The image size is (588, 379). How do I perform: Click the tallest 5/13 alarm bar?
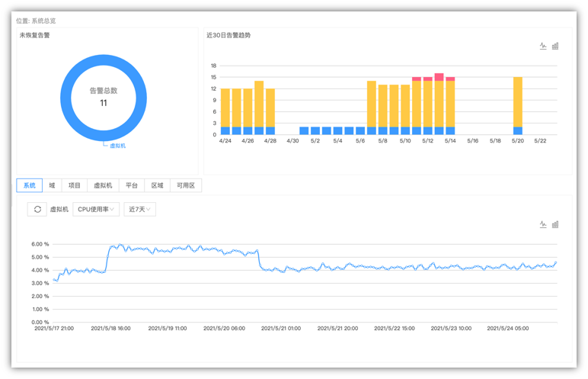pyautogui.click(x=439, y=104)
